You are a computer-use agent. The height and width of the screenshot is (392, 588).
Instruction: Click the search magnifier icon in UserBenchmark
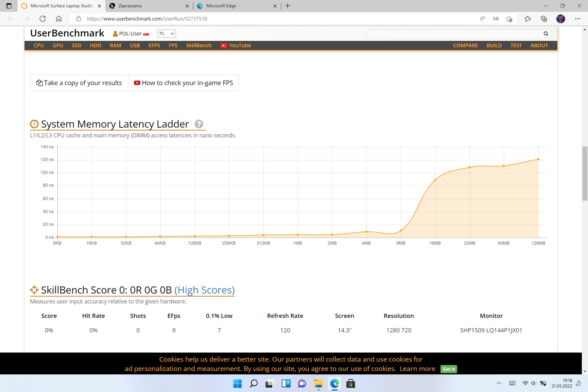(546, 34)
